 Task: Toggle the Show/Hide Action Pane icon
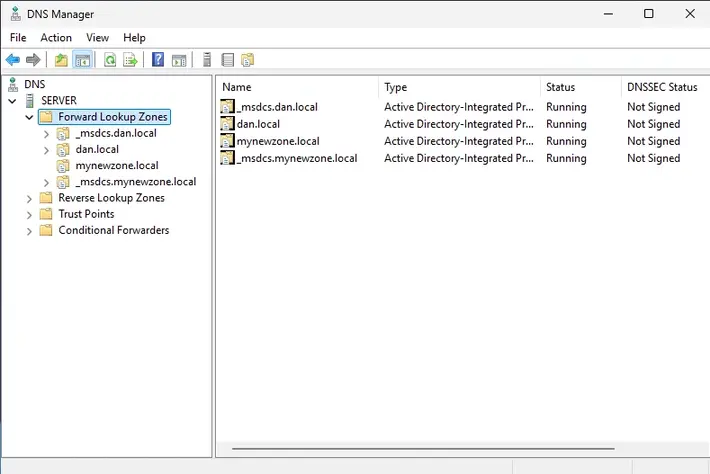click(x=179, y=60)
